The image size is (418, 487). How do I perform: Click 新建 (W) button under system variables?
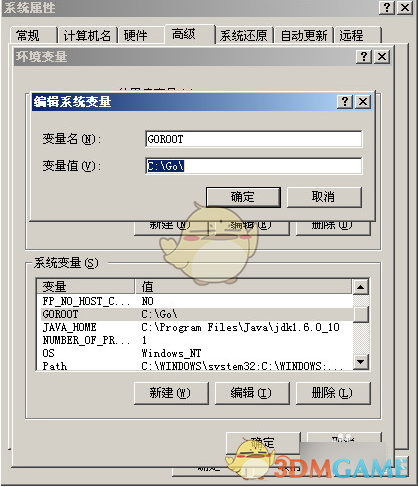[x=171, y=393]
